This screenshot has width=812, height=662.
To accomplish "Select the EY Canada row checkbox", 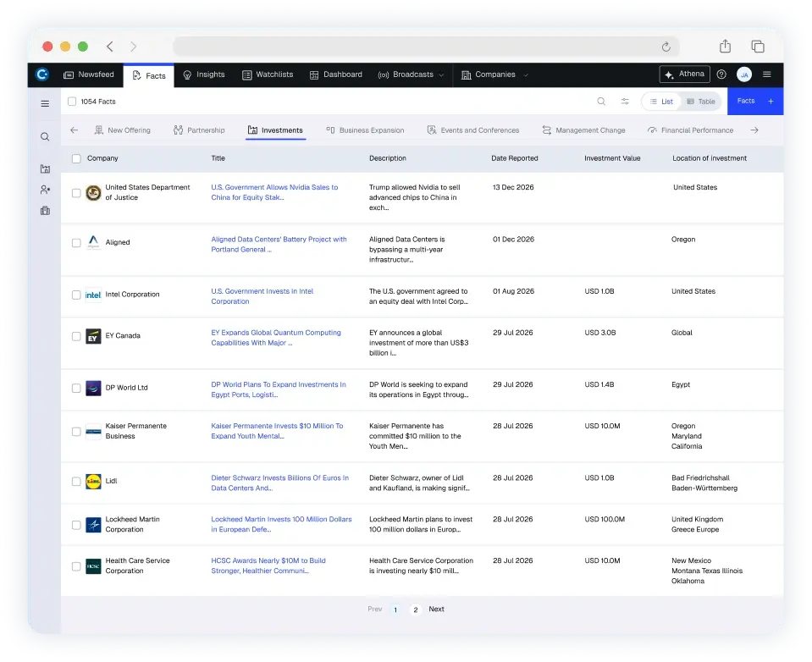I will (76, 336).
